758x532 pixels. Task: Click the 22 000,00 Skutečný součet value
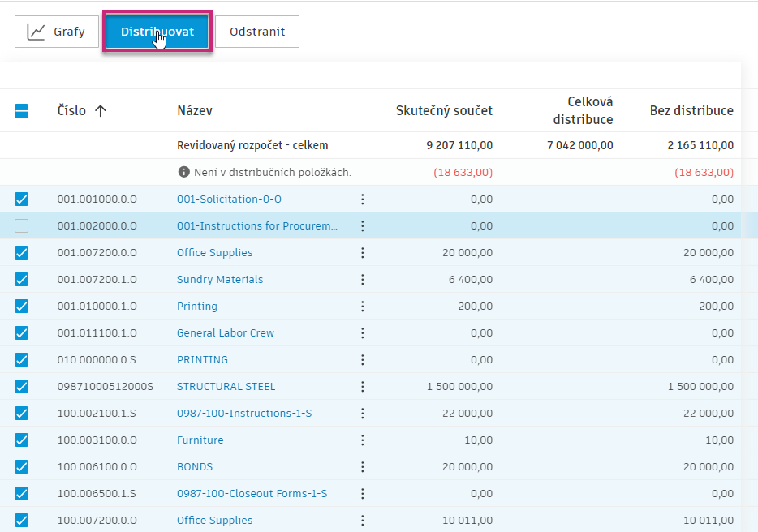[x=467, y=413]
